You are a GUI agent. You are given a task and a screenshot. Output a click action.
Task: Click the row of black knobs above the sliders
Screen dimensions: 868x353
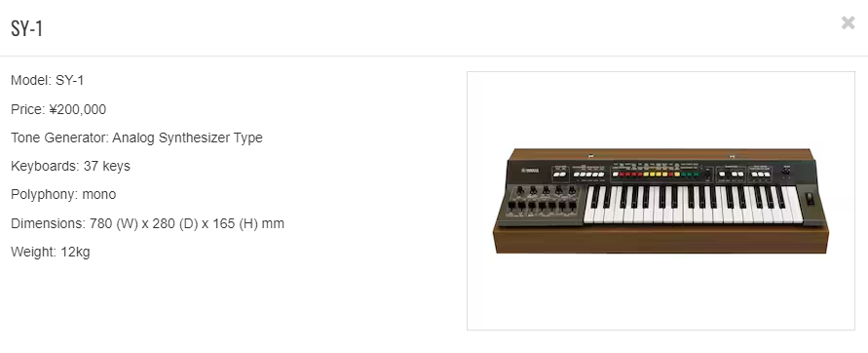[546, 190]
